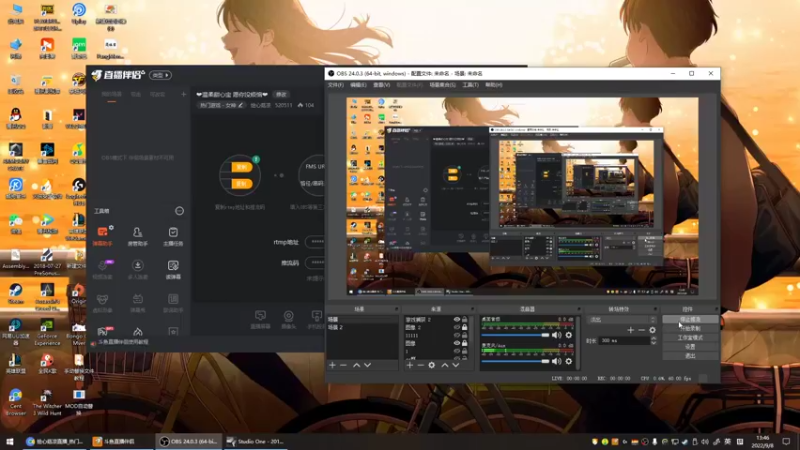Click 退出 button in OBS controls
800x450 pixels.
click(x=690, y=356)
